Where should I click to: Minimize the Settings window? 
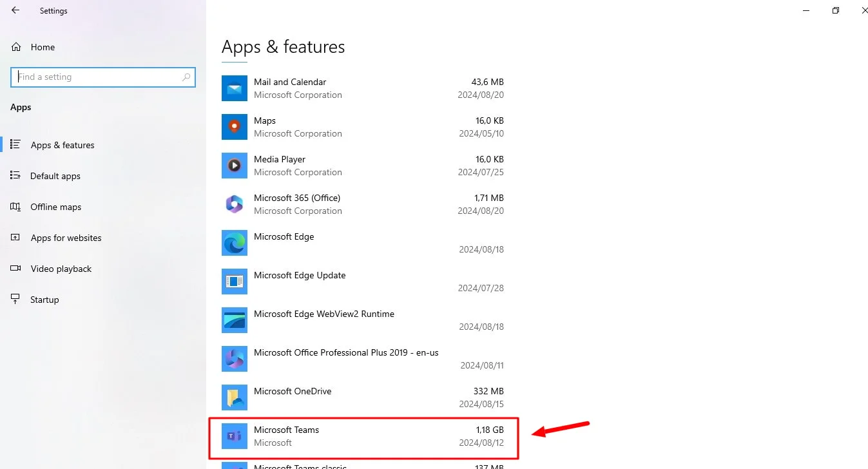tap(806, 10)
